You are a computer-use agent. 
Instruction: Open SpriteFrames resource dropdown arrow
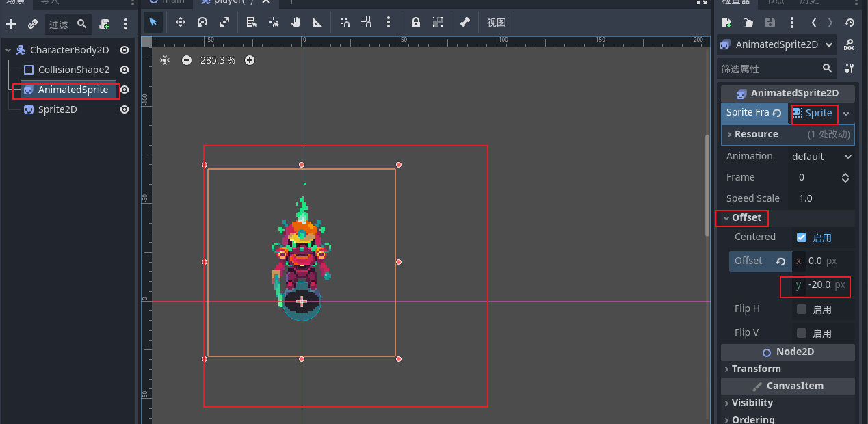(x=847, y=113)
